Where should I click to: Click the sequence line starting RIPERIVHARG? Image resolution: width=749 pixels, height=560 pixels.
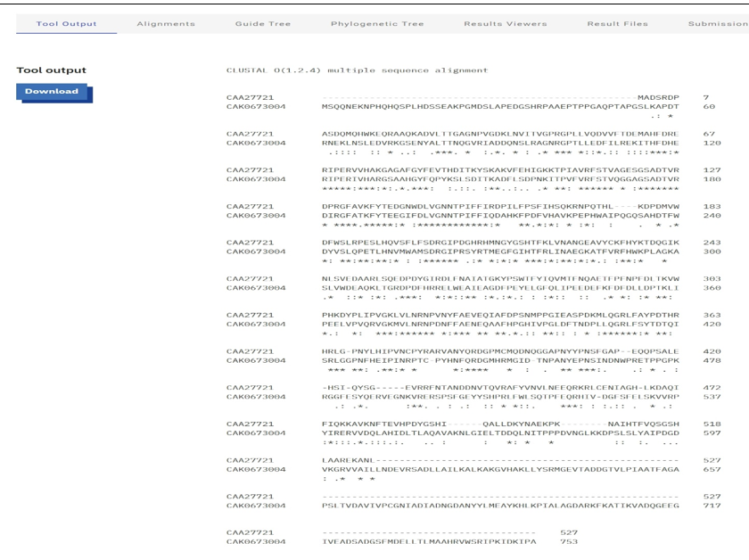tap(500, 179)
